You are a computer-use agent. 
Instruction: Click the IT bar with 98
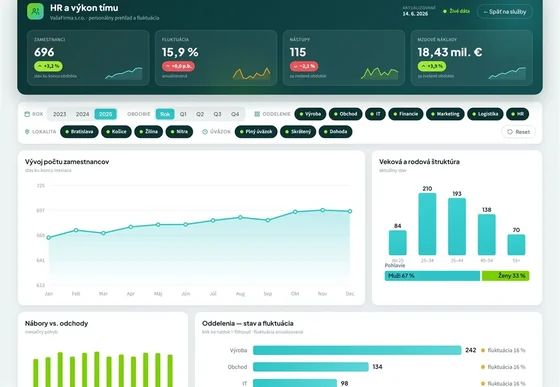[295, 383]
